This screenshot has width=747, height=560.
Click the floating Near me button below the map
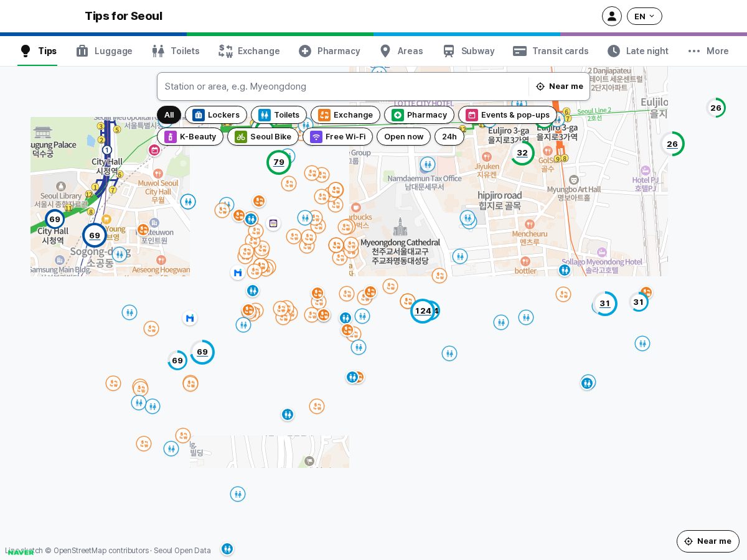[708, 541]
